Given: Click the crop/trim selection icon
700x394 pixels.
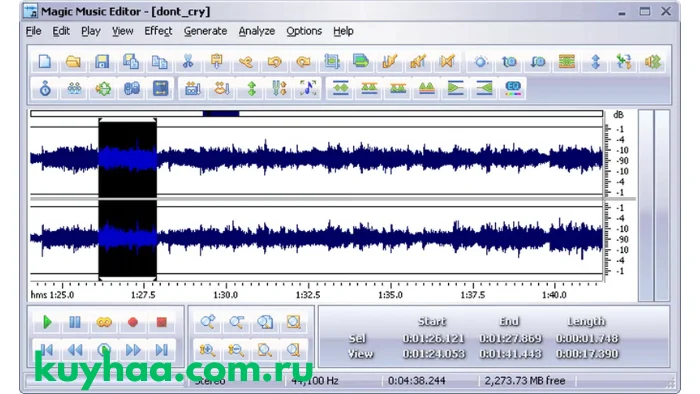Looking at the screenshot, I should 332,62.
